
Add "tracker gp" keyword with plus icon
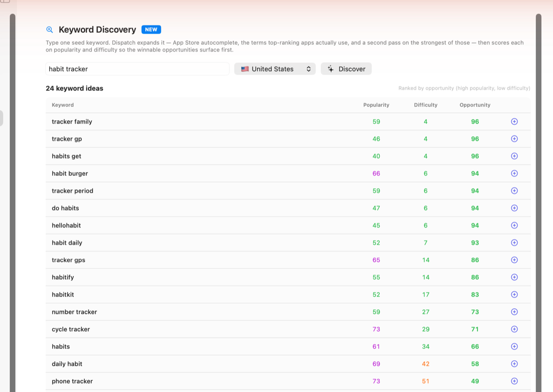[x=514, y=139]
